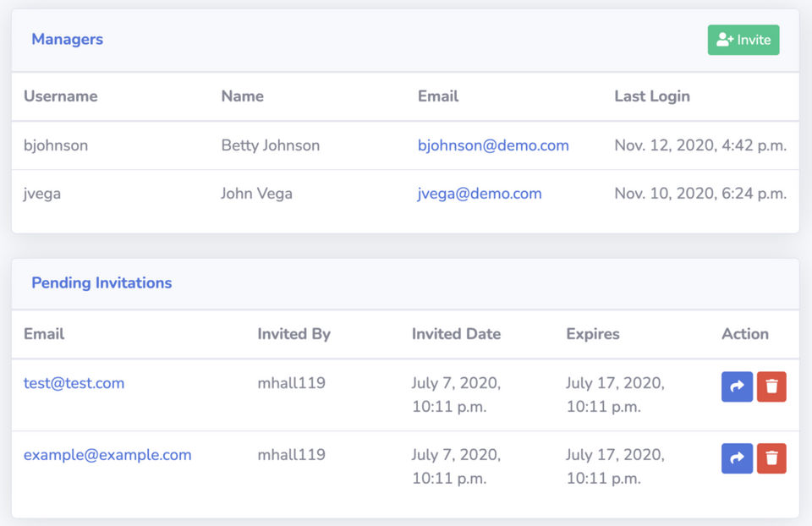Viewport: 812px width, 526px height.
Task: Click the Last Login column header
Action: click(651, 96)
